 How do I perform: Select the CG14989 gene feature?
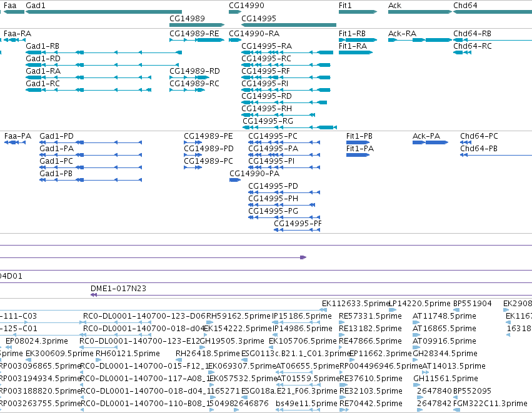point(197,25)
